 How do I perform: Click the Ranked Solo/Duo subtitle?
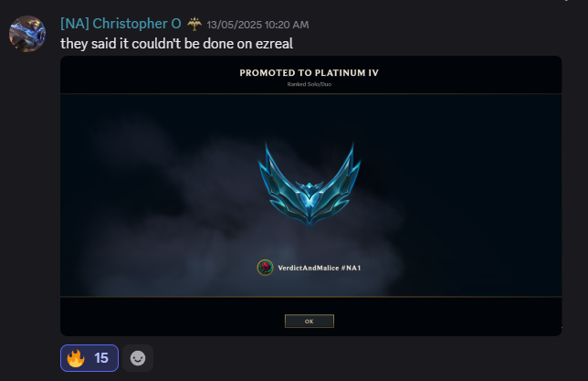[x=310, y=84]
